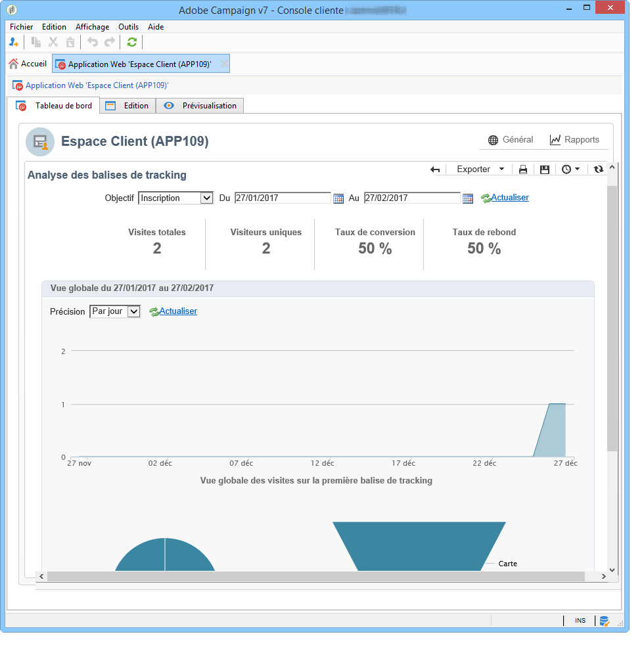Viewport: 644px width, 649px height.
Task: Open the history clock dropdown icon
Action: 570,169
